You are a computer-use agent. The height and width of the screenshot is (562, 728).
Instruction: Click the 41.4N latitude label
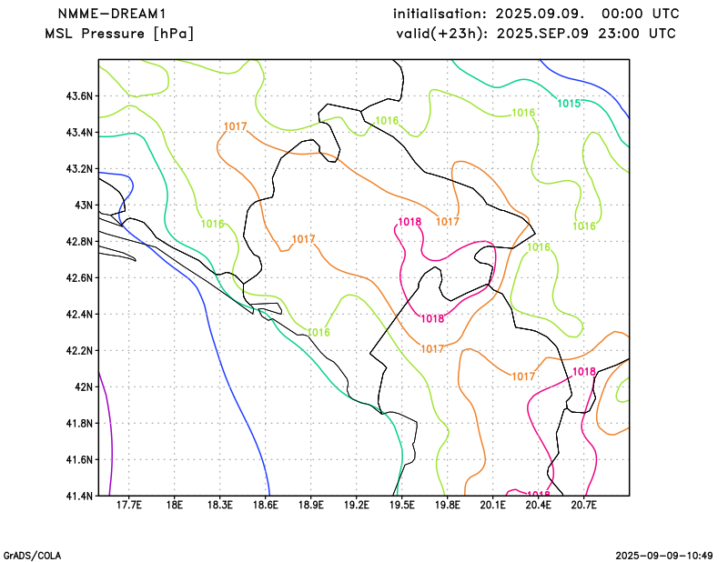coord(79,496)
